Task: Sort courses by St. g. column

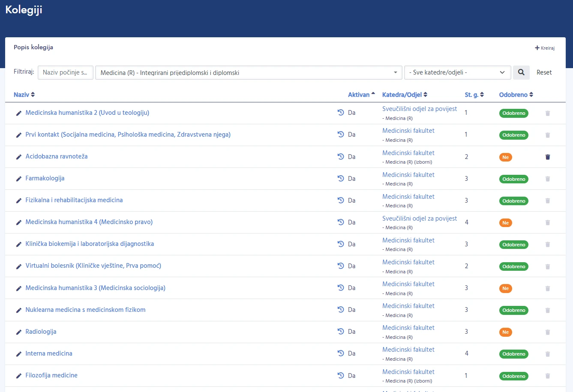Action: click(474, 95)
